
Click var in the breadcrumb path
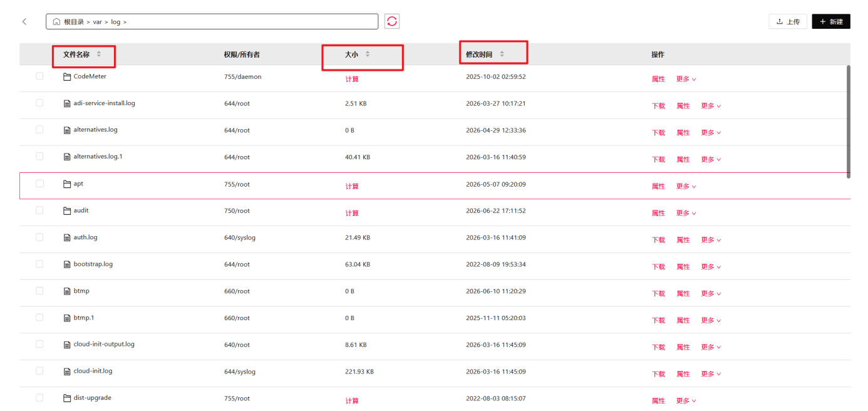(x=98, y=22)
